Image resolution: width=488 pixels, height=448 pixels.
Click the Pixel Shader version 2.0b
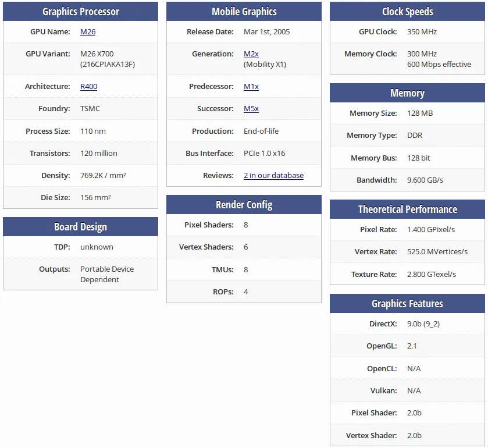tap(414, 413)
